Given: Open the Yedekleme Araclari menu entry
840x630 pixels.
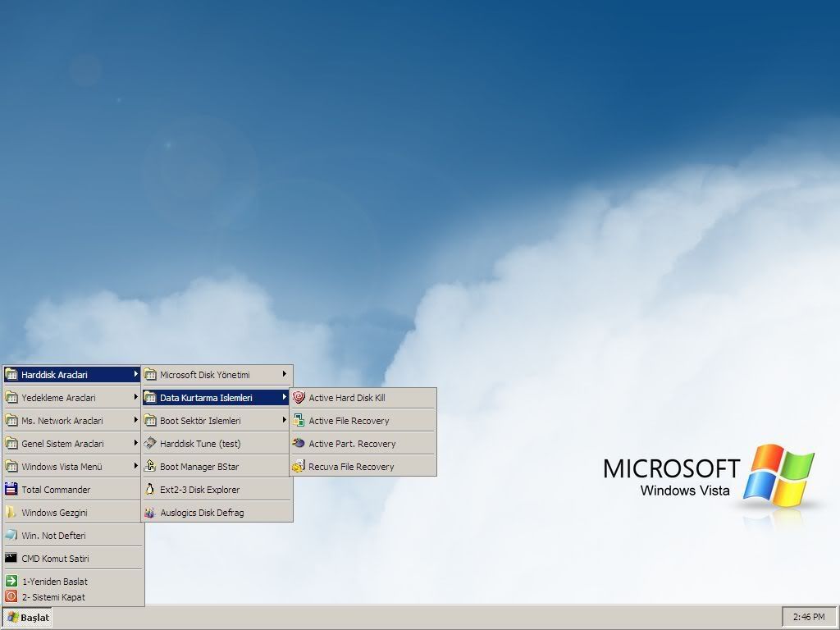Looking at the screenshot, I should pyautogui.click(x=73, y=398).
